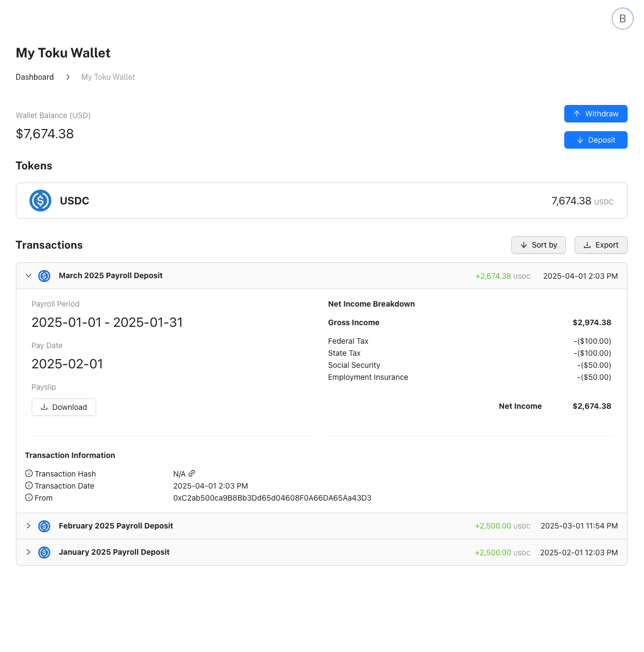Click the USDC token logo icon

coord(40,201)
